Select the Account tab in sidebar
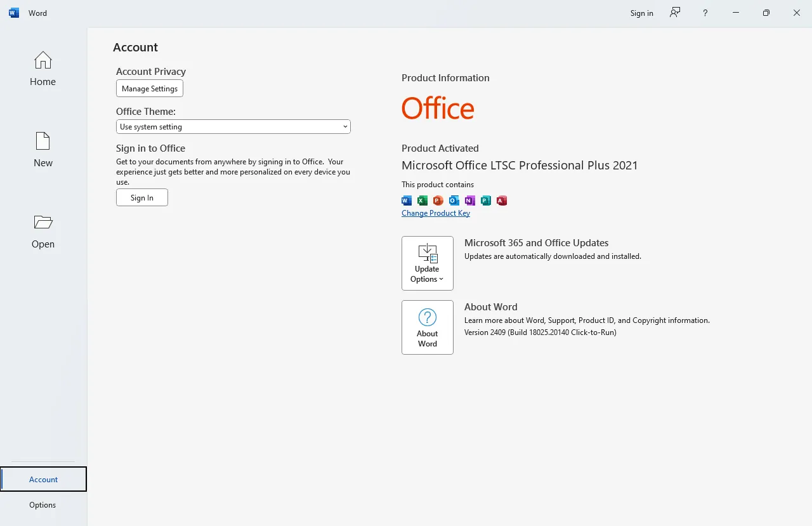Screen dimensions: 812x526 [43, 479]
